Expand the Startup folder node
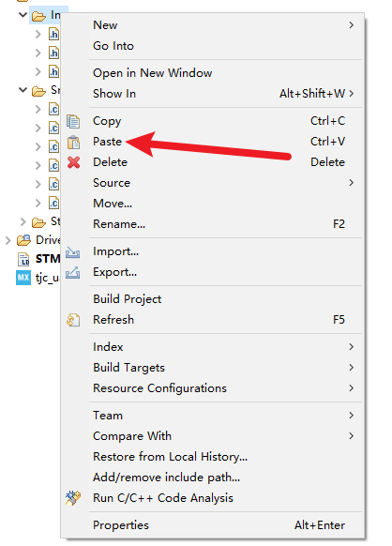Screen dimensions: 392x546 pos(23,221)
